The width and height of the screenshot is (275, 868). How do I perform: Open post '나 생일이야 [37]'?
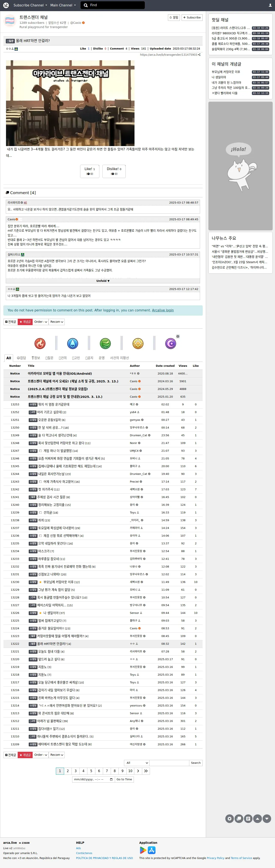click(54, 613)
